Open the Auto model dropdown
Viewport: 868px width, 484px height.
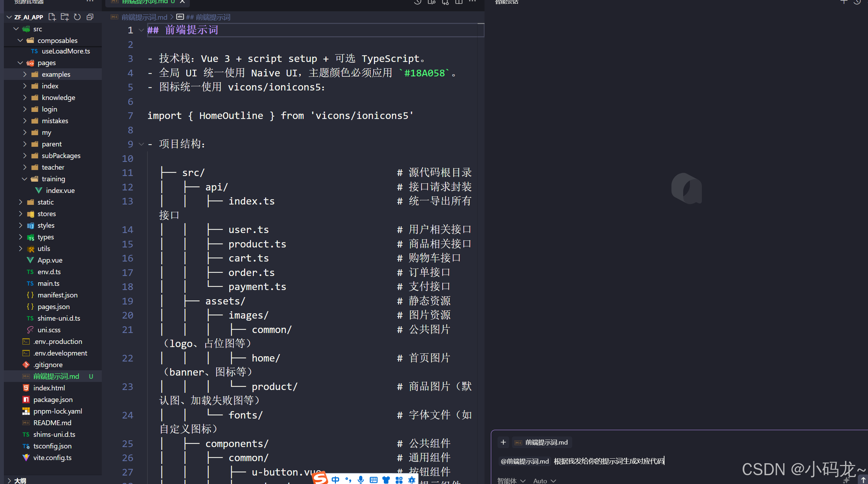coord(544,481)
